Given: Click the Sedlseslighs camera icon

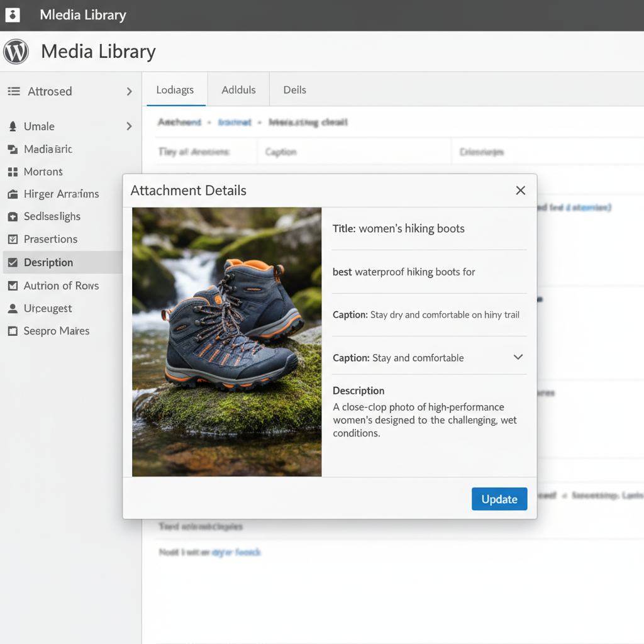Looking at the screenshot, I should (x=13, y=217).
